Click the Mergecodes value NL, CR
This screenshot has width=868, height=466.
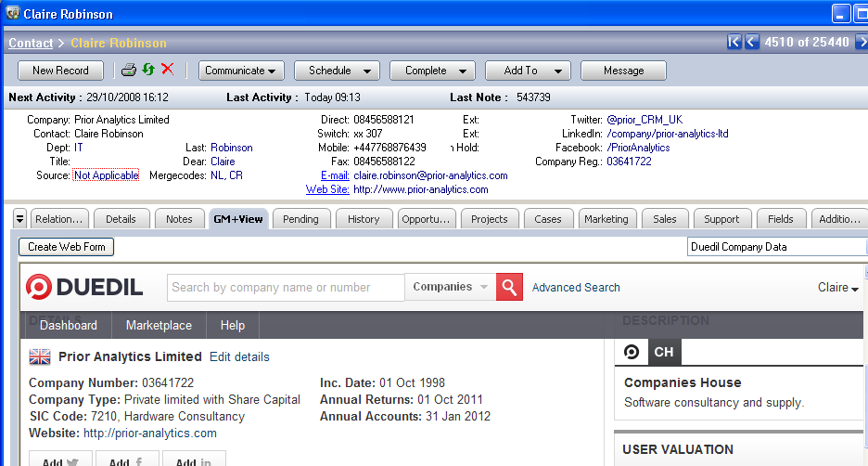tap(226, 175)
